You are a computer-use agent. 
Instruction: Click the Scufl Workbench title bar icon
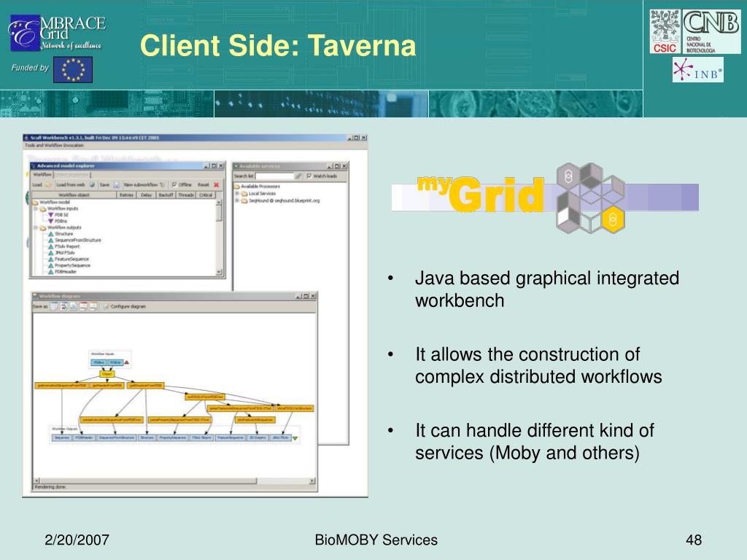26,138
